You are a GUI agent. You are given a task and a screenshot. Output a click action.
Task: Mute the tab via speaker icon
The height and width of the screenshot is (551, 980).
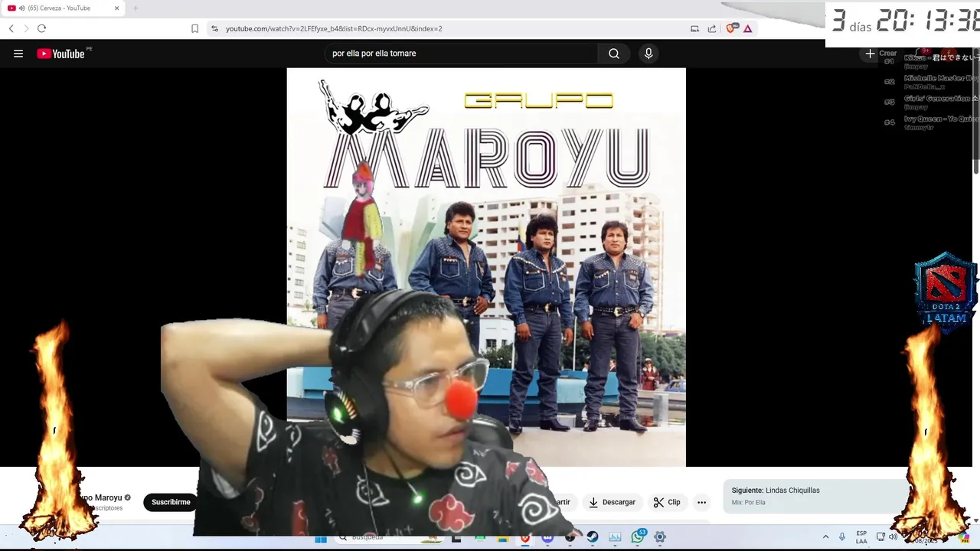click(x=22, y=8)
